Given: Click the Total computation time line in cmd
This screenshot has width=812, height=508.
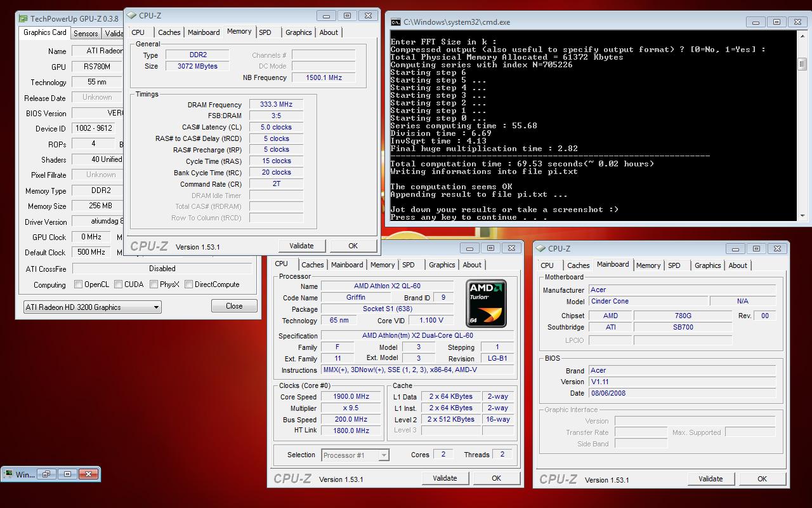Looking at the screenshot, I should tap(522, 164).
